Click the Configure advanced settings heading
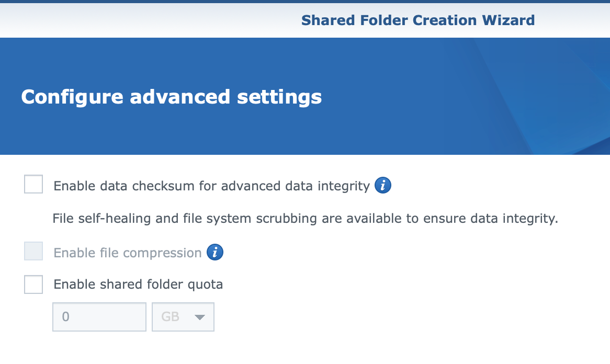The image size is (610, 364). click(172, 97)
